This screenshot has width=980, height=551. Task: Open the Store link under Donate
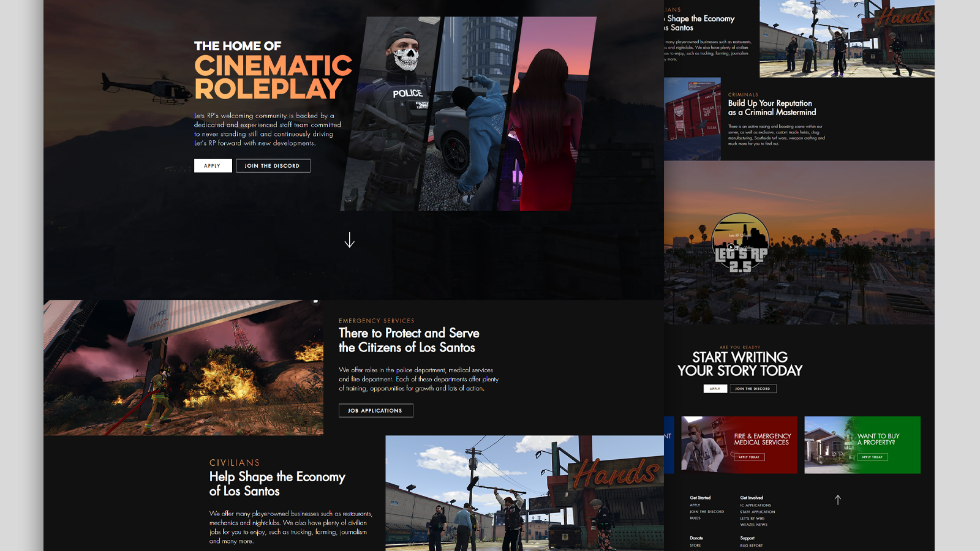(695, 545)
